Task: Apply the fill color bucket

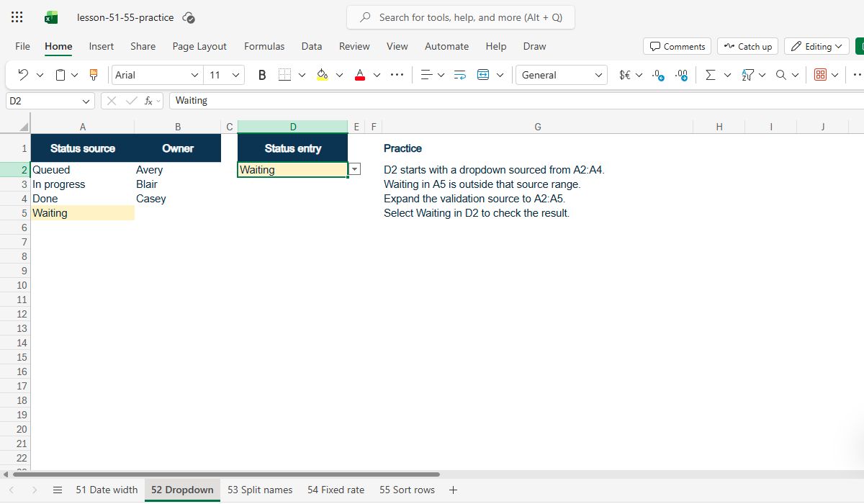Action: [x=322, y=75]
